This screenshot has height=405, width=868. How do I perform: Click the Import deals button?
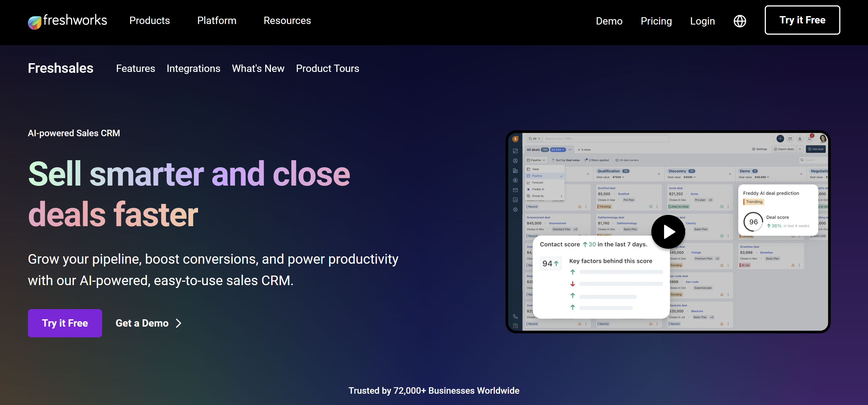point(784,149)
